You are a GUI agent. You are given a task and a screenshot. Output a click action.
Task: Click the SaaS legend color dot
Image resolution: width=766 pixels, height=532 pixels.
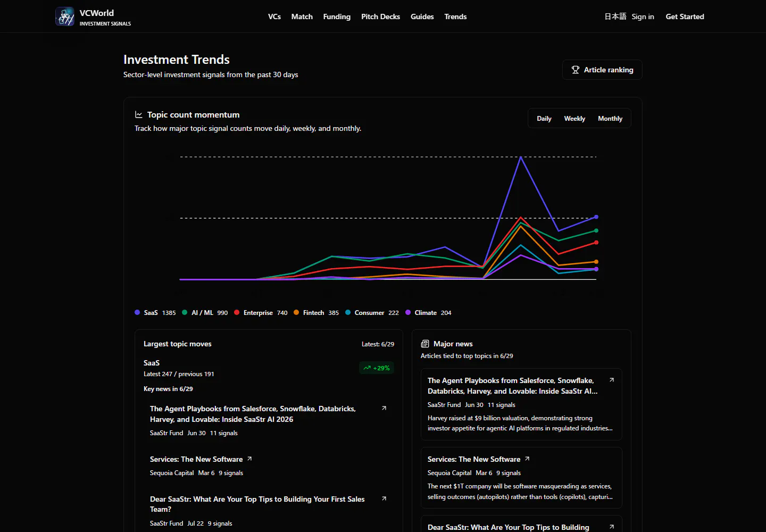pos(137,312)
